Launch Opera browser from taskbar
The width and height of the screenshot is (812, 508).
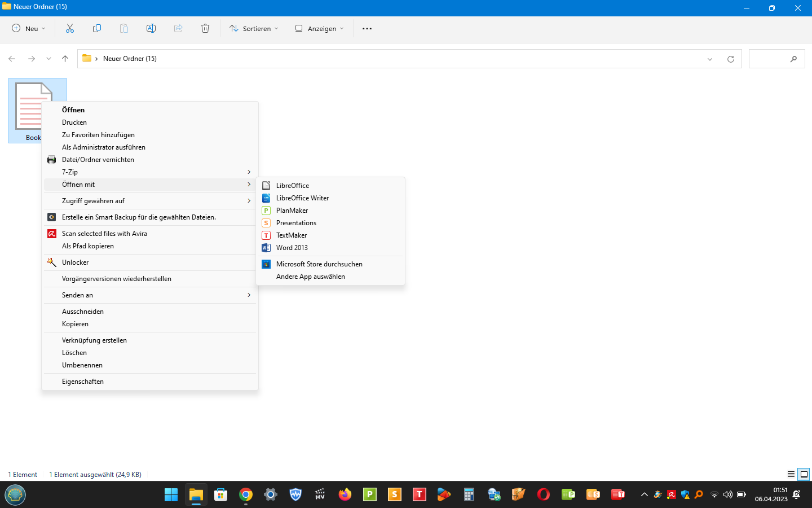(x=544, y=494)
